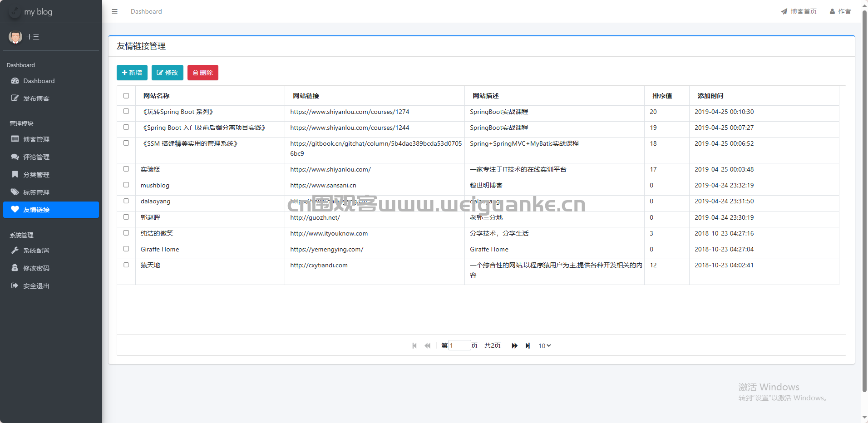Click the red 删除 delete button

point(203,73)
